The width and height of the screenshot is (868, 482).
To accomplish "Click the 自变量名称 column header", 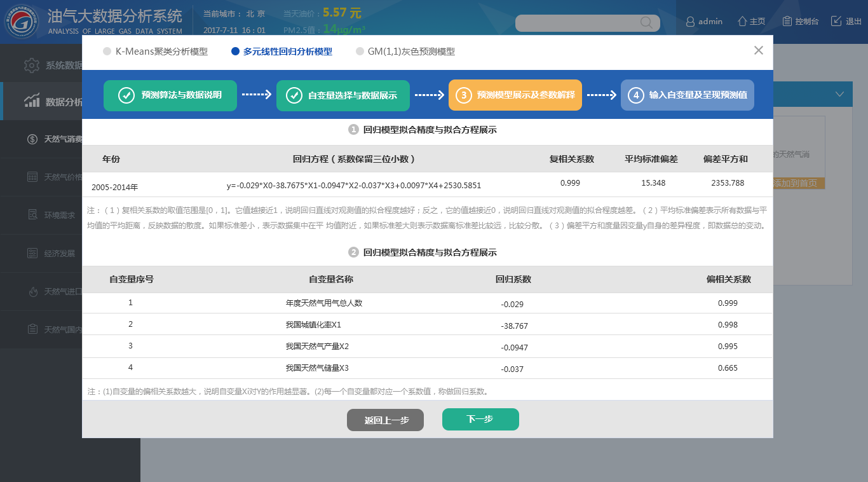I will point(331,279).
